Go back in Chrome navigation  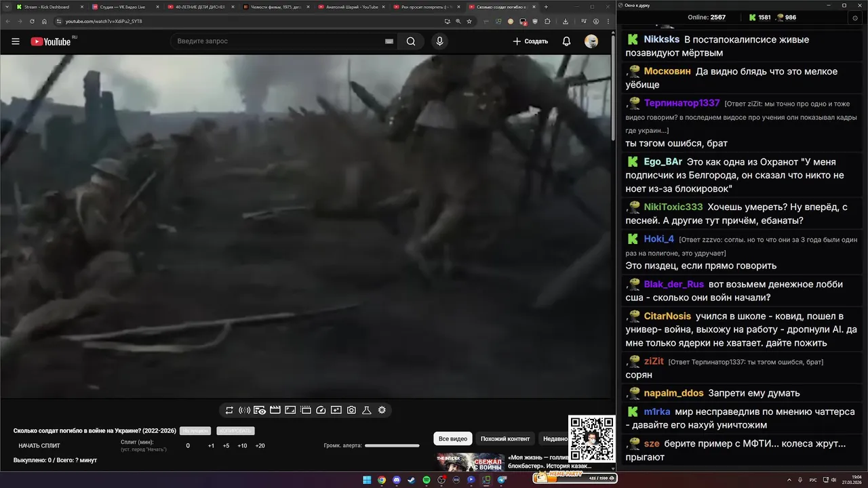pos(8,21)
